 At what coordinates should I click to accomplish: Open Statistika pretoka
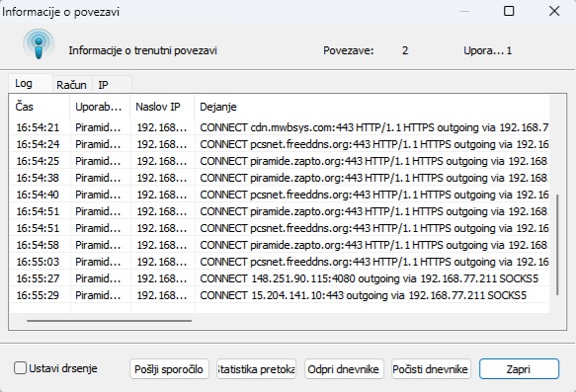(256, 369)
